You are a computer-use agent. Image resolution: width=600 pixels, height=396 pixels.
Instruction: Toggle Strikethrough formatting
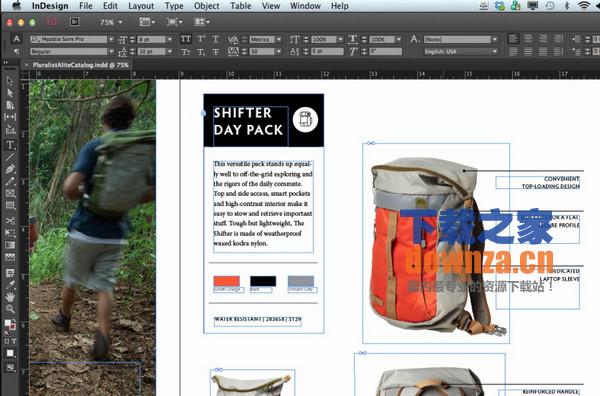pyautogui.click(x=216, y=52)
